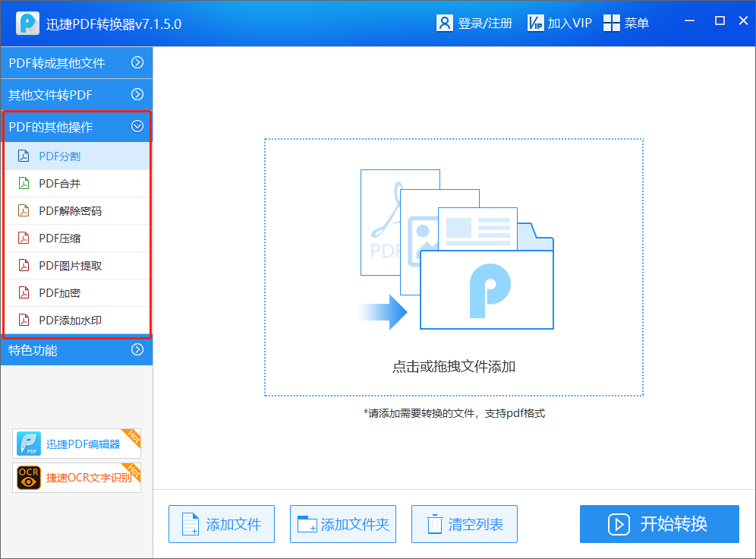Expand 其他文件转PDF with its arrow

137,94
